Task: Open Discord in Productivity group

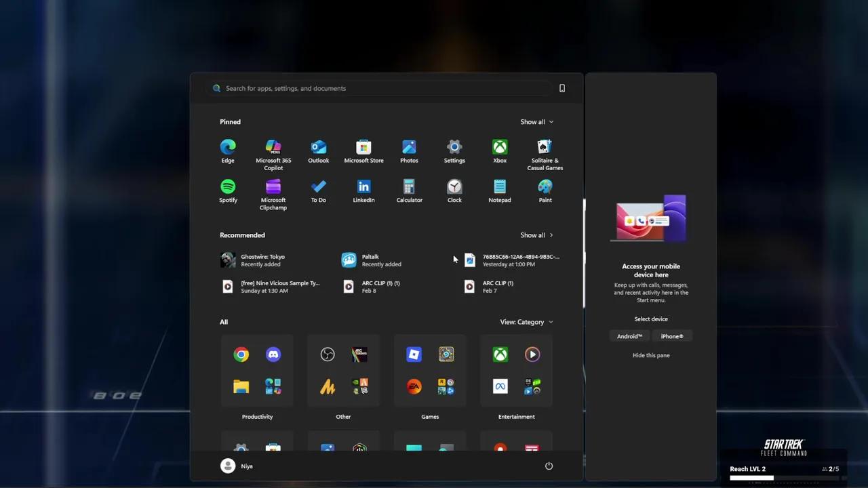Action: (273, 354)
